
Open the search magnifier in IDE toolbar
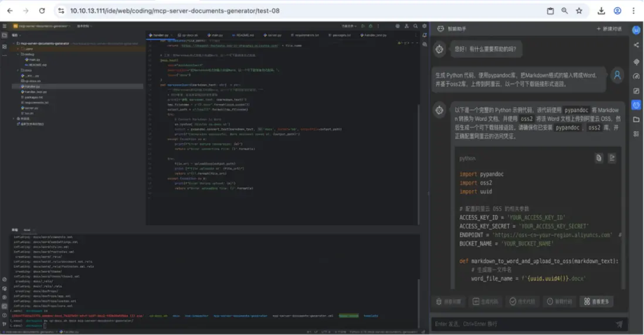pos(415,26)
